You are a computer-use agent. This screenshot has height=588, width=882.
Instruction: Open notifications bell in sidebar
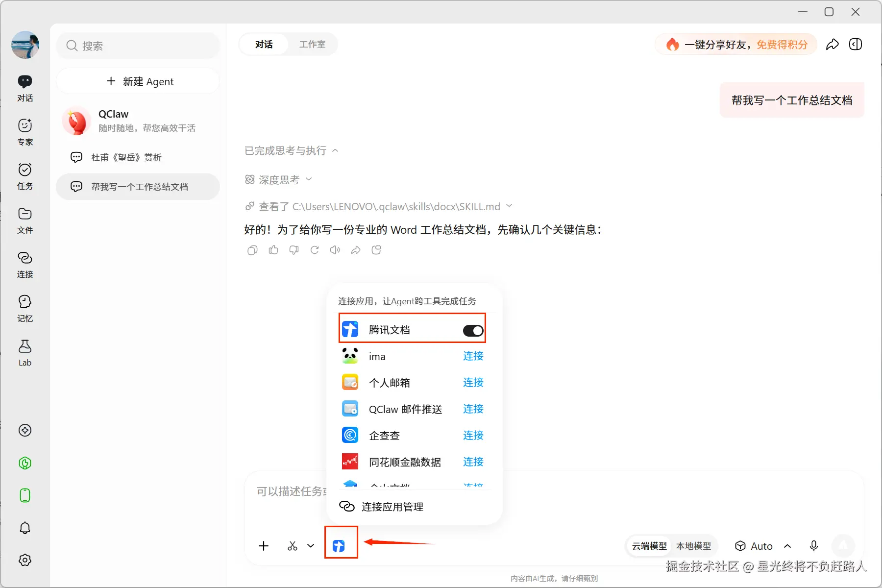25,528
